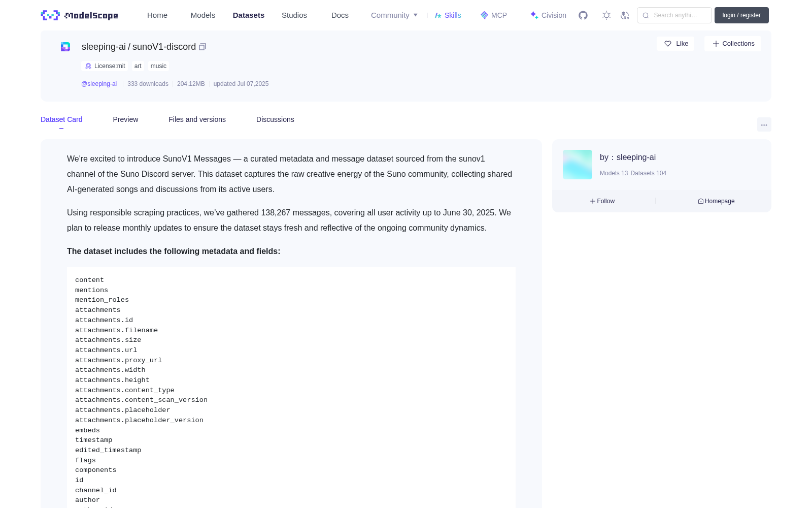This screenshot has width=812, height=508.
Task: Add dataset to Collections
Action: point(733,44)
